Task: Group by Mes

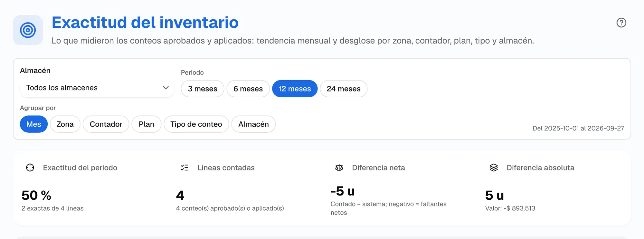Action: tap(34, 124)
